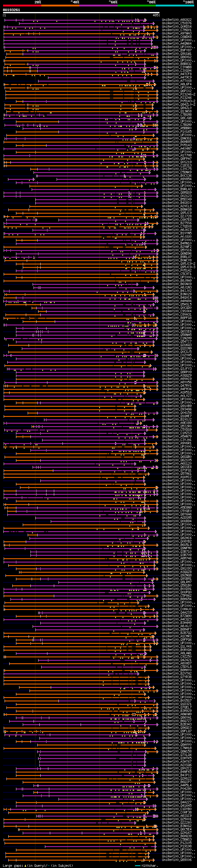Open hit UniRef100_C6WDK8
The image size is (197, 868).
coord(177,37)
